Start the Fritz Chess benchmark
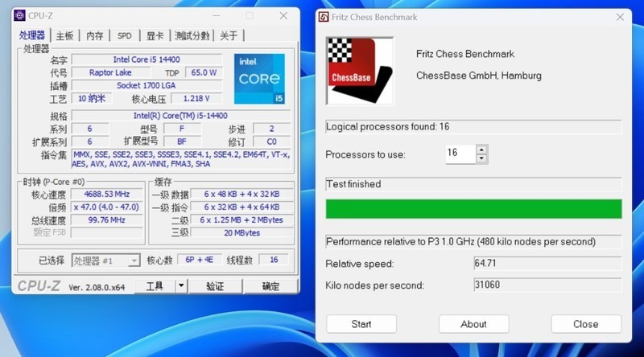The width and height of the screenshot is (644, 357). 361,324
